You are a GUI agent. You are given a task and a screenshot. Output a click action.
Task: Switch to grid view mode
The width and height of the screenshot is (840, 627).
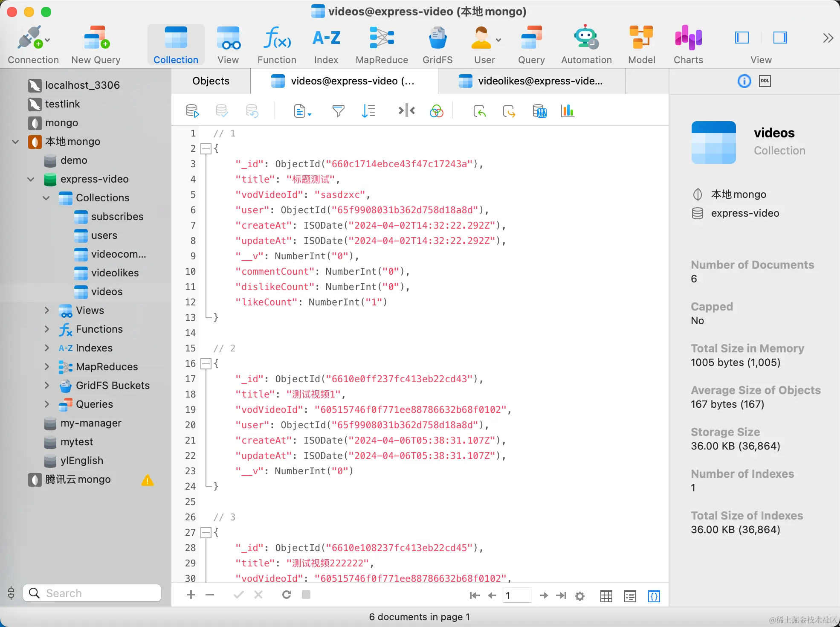606,596
